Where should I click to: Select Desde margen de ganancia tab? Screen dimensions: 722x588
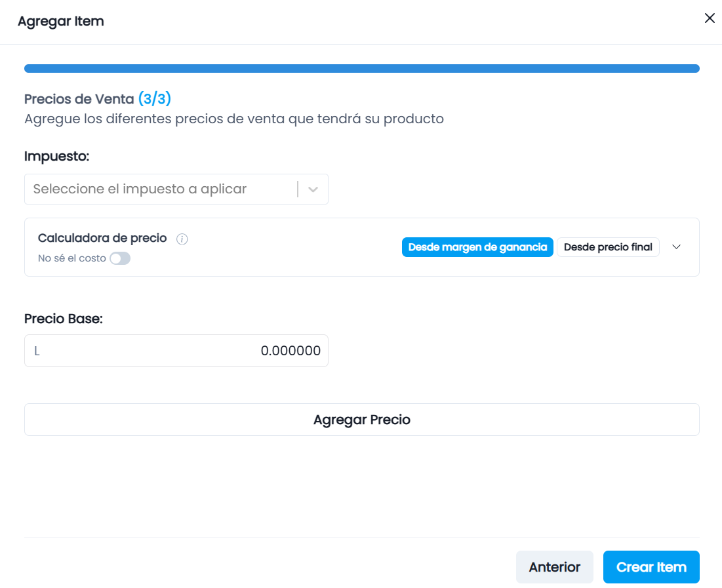click(x=477, y=247)
